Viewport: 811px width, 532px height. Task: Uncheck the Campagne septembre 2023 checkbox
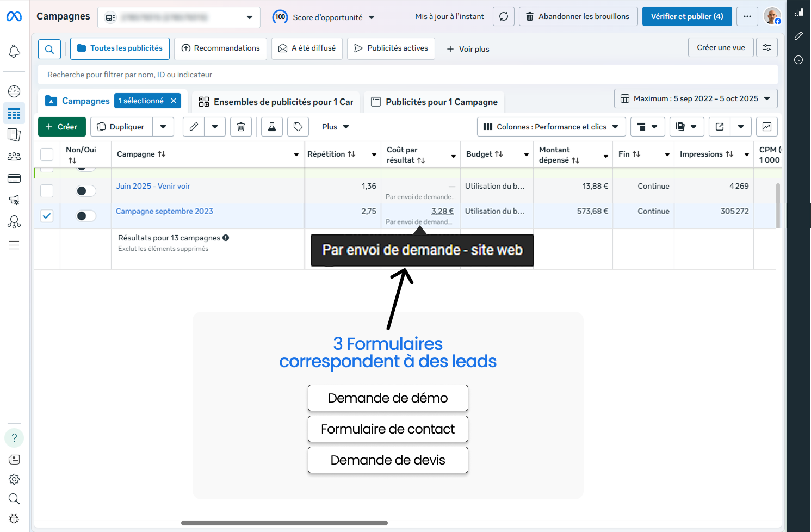pos(47,216)
